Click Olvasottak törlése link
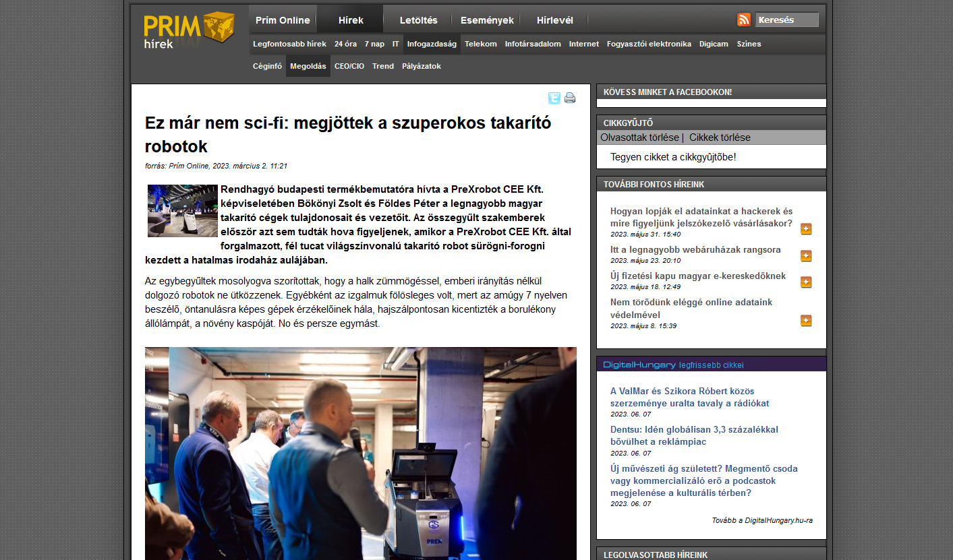The image size is (953, 560). (639, 137)
